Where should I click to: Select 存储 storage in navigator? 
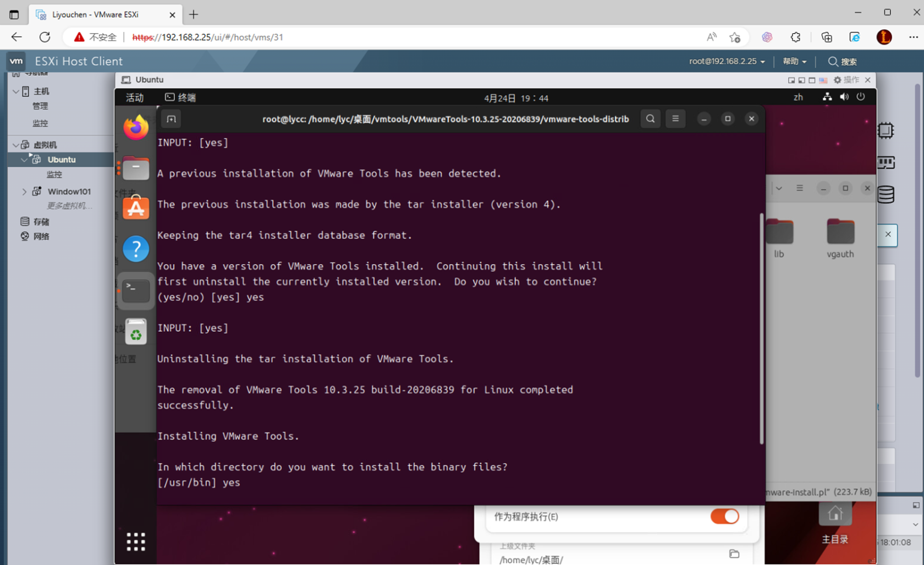[x=41, y=222]
